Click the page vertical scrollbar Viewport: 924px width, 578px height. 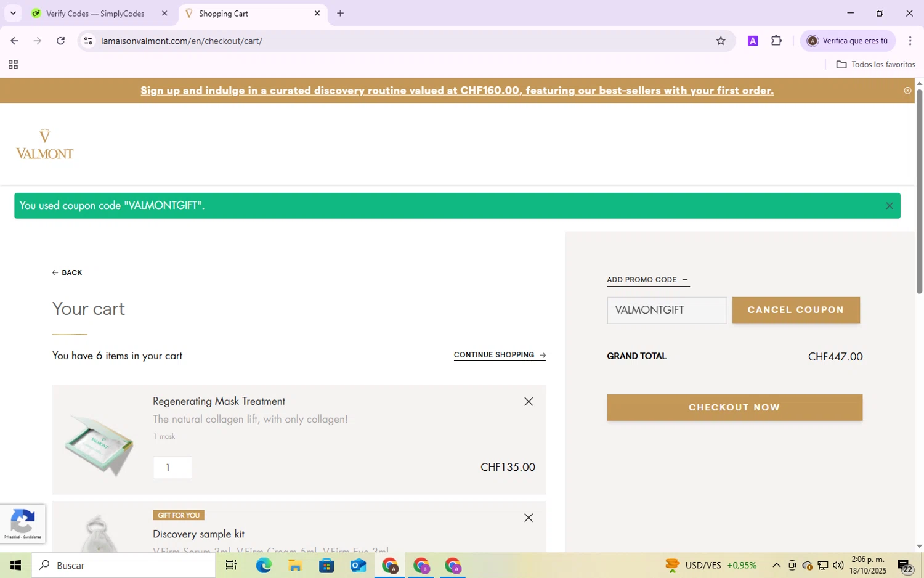[x=919, y=191]
